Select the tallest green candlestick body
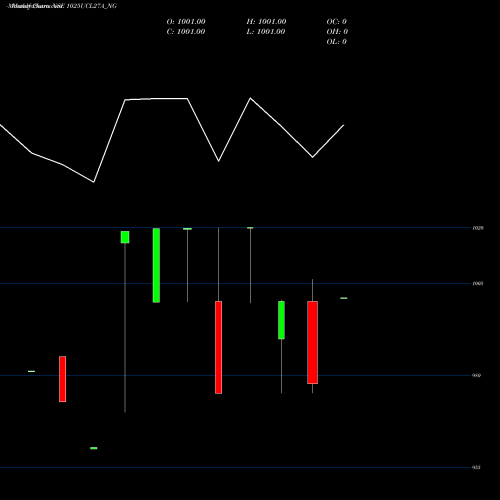Screen dimensions: 500x500 156,265
